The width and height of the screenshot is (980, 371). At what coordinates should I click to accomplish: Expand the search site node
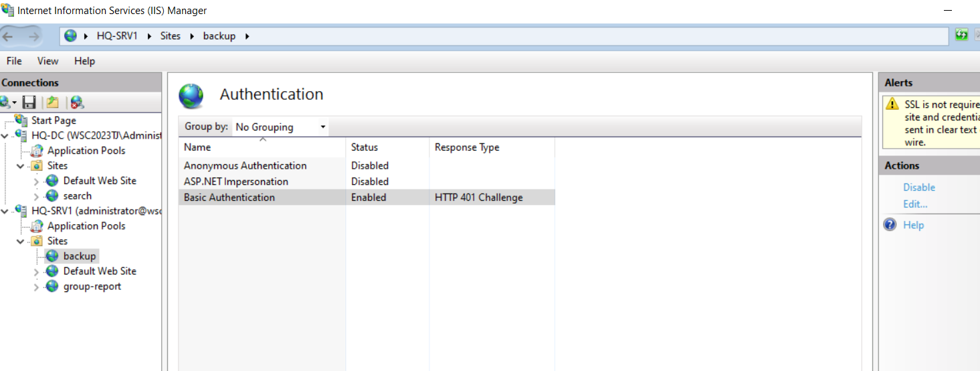click(x=36, y=196)
